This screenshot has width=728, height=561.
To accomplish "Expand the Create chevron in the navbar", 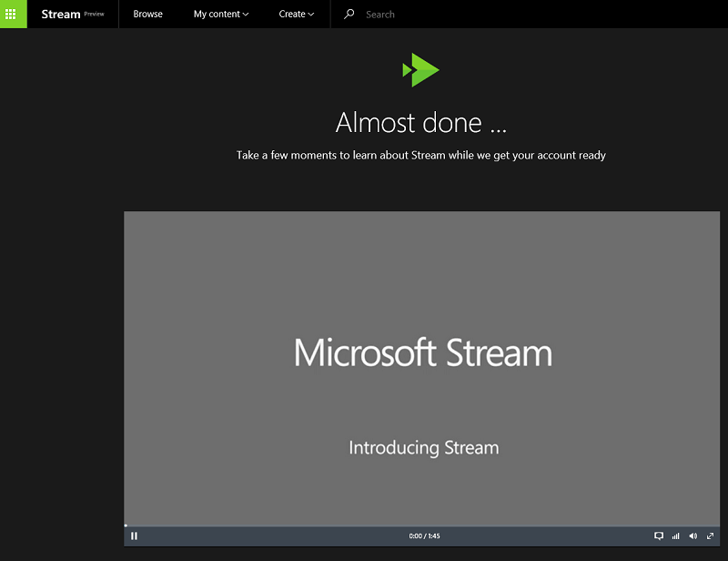I will pyautogui.click(x=313, y=15).
